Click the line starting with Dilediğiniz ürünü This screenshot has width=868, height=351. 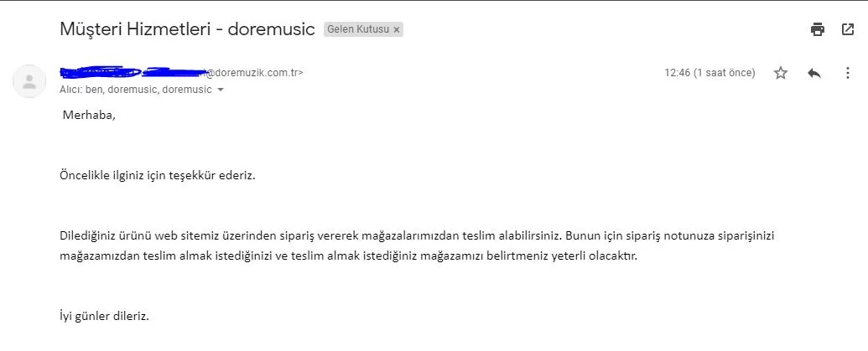pyautogui.click(x=416, y=235)
